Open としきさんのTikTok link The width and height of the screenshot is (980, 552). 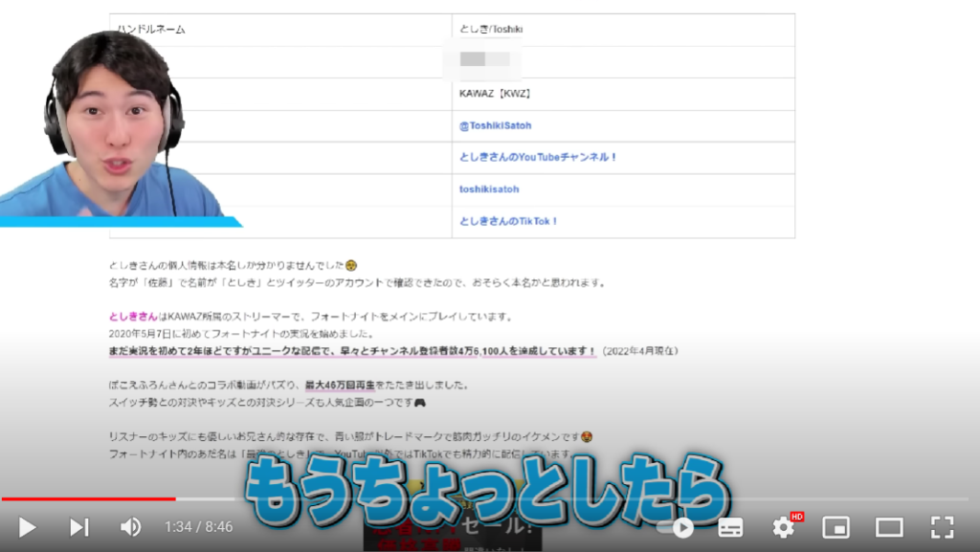[x=508, y=221]
